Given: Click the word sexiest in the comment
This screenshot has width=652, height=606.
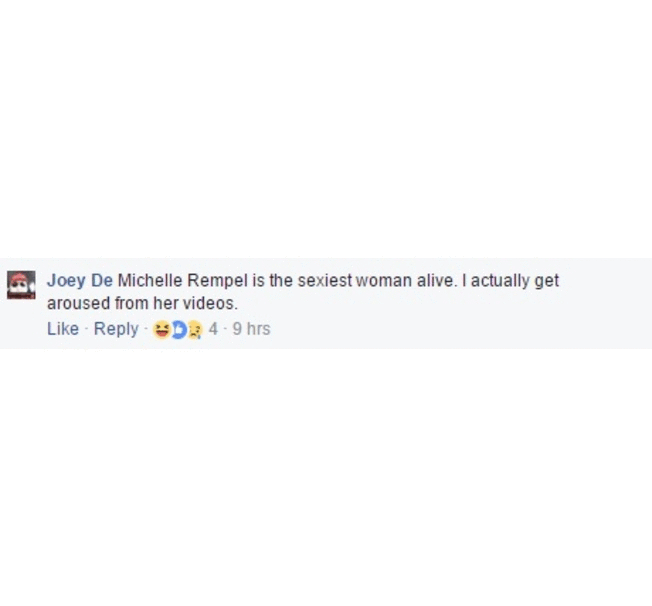Looking at the screenshot, I should tap(325, 281).
